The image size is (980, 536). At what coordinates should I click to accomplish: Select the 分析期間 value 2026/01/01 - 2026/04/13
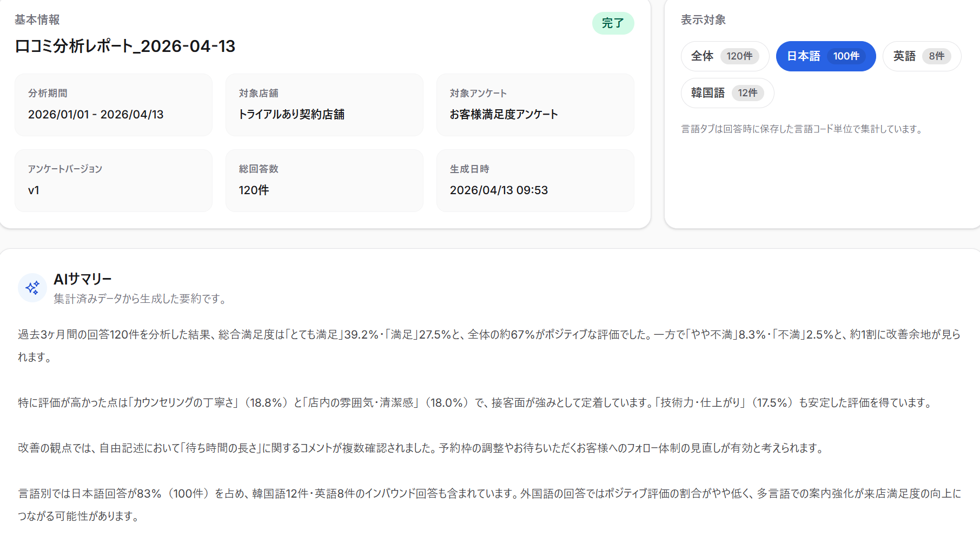(x=96, y=115)
